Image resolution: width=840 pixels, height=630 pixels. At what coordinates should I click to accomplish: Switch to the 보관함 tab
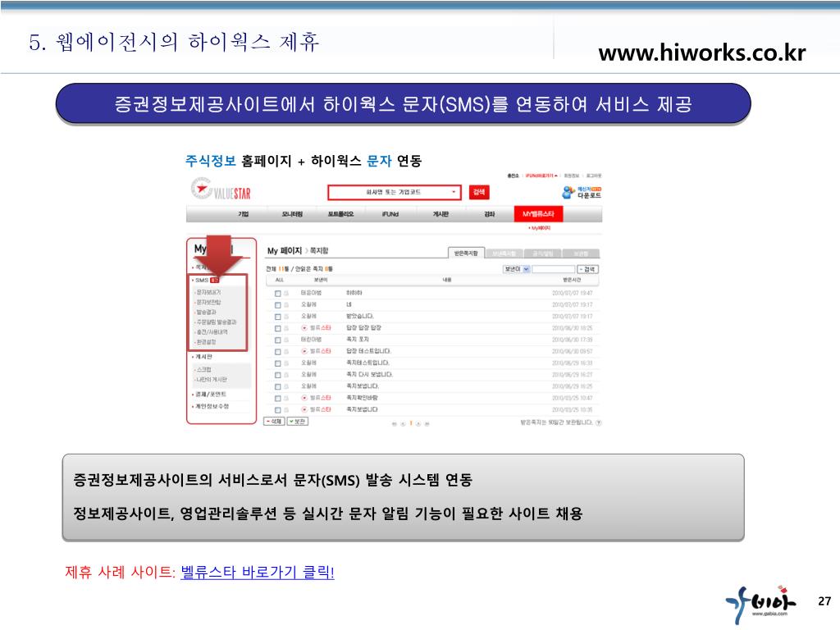coord(582,253)
